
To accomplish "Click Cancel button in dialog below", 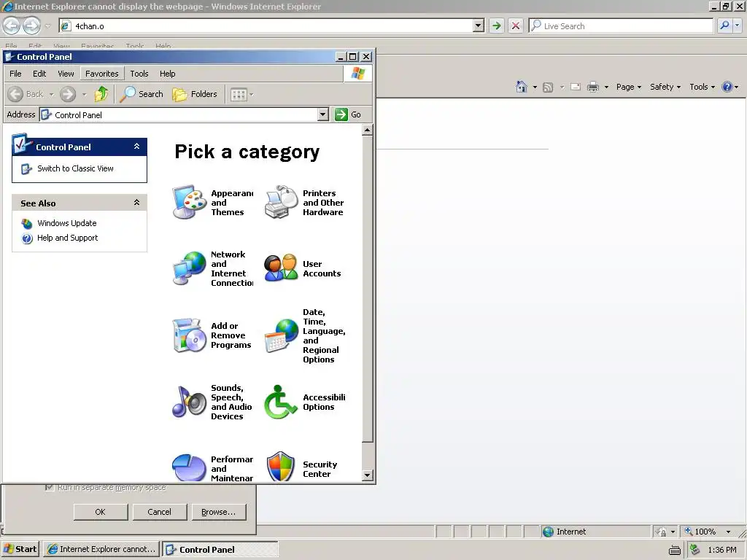I will pos(160,512).
